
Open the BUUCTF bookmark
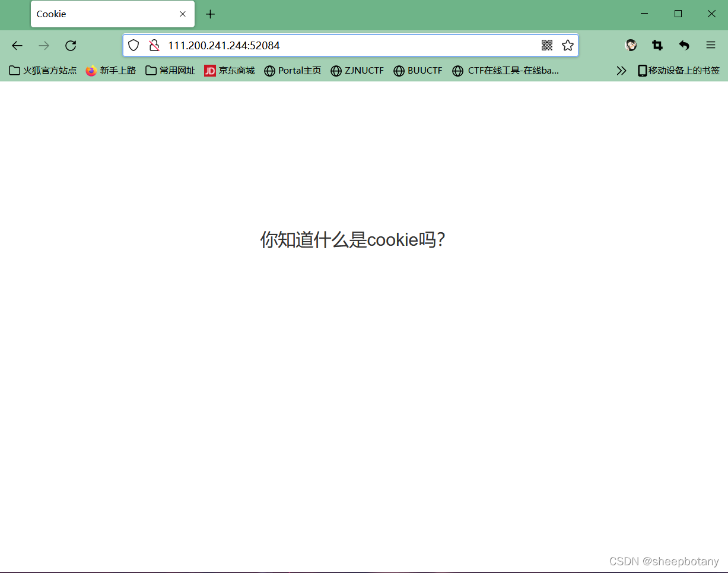(x=418, y=71)
